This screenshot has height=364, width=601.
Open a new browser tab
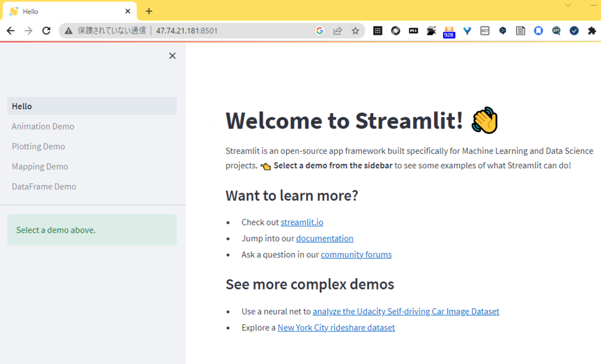click(149, 11)
